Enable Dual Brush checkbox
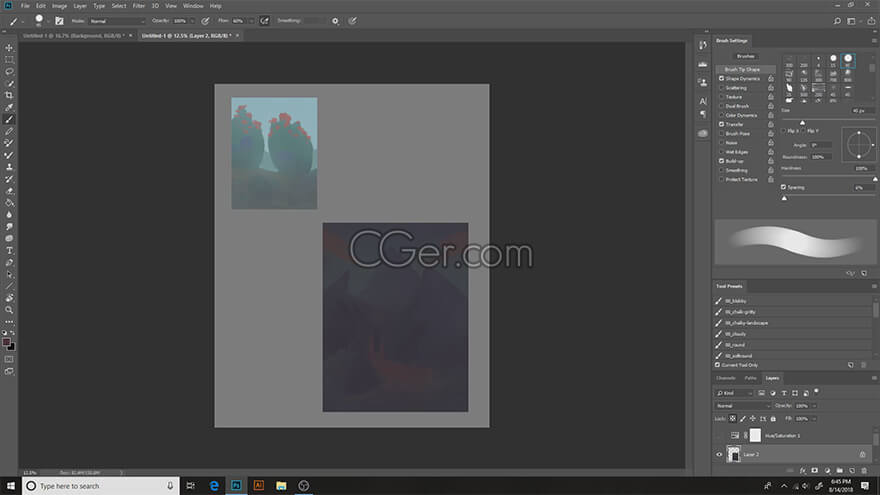Viewport: 880px width, 495px height. pyautogui.click(x=721, y=106)
